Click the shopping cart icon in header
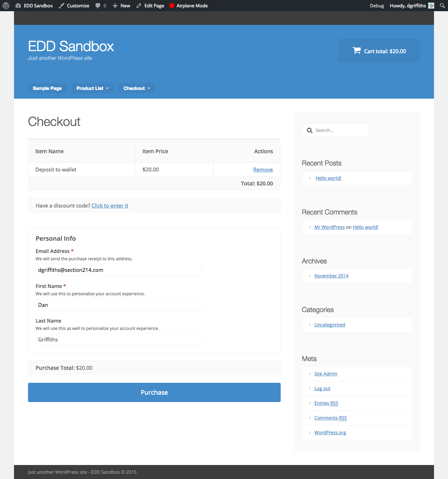The width and height of the screenshot is (448, 479). click(x=357, y=51)
